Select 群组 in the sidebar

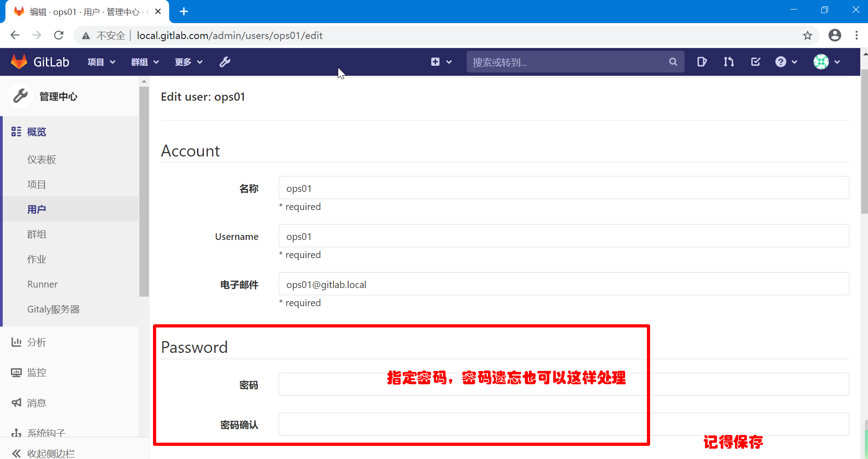[36, 234]
